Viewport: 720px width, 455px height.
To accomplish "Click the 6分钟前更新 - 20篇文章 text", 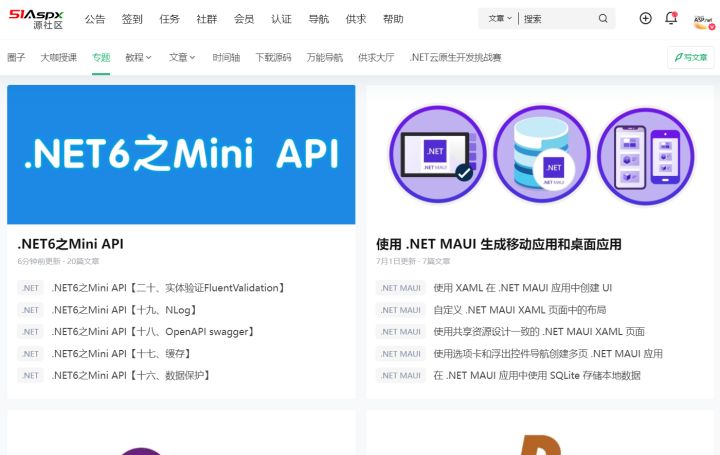I will 58,261.
